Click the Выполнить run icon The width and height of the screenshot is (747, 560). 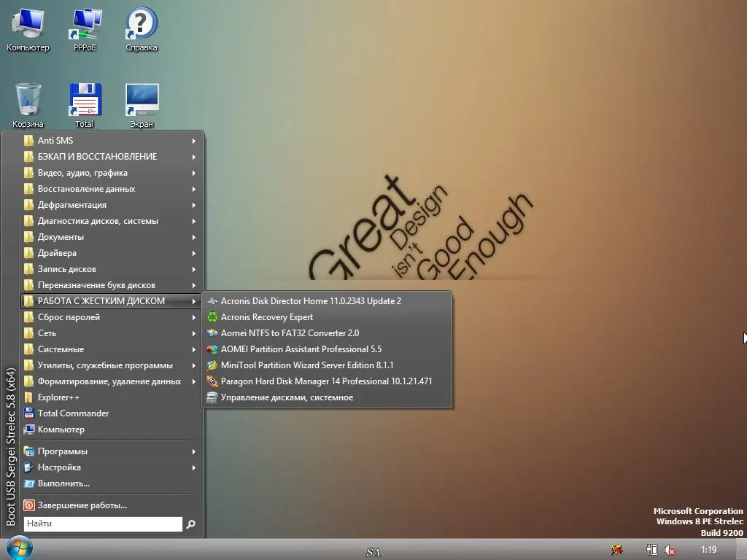point(28,483)
